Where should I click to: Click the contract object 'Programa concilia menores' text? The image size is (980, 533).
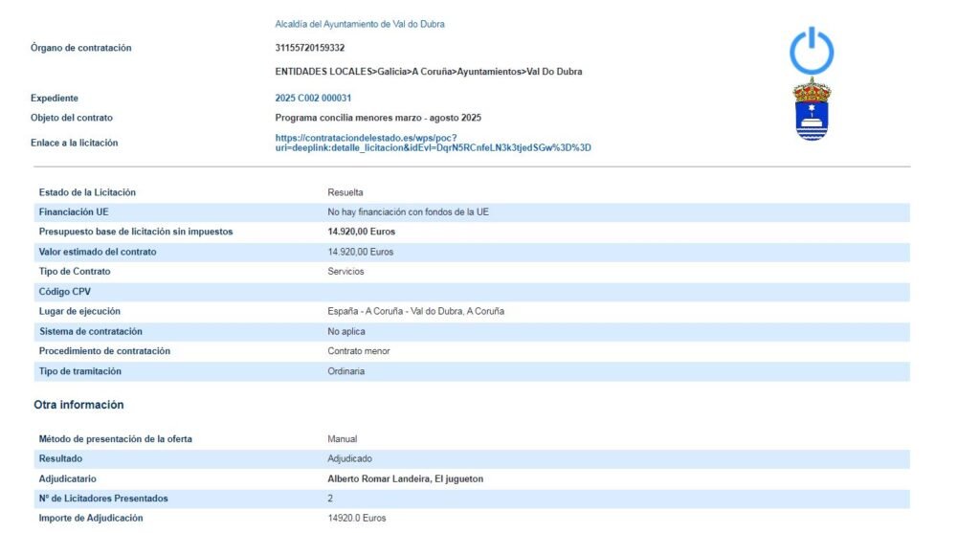tap(378, 118)
